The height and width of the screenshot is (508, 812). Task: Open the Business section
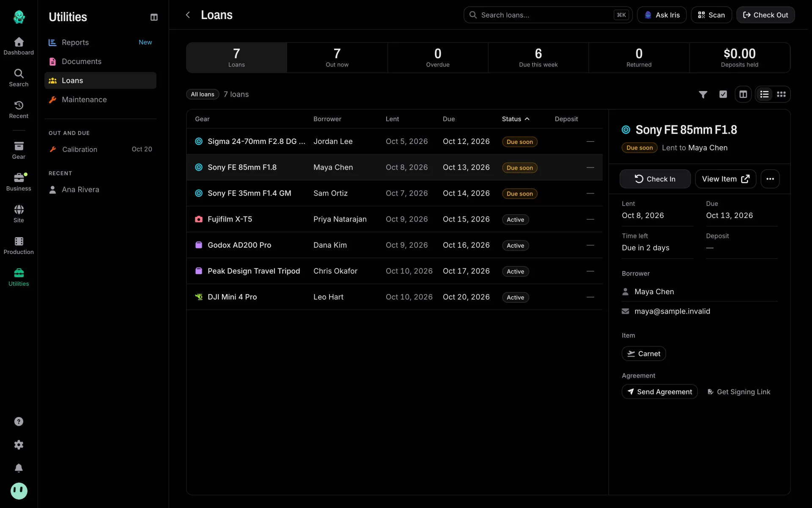[19, 182]
